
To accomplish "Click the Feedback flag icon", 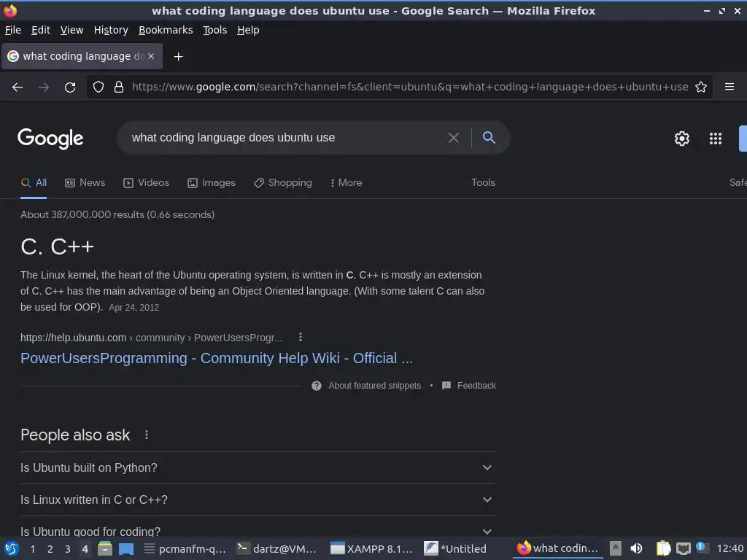I will click(x=446, y=385).
